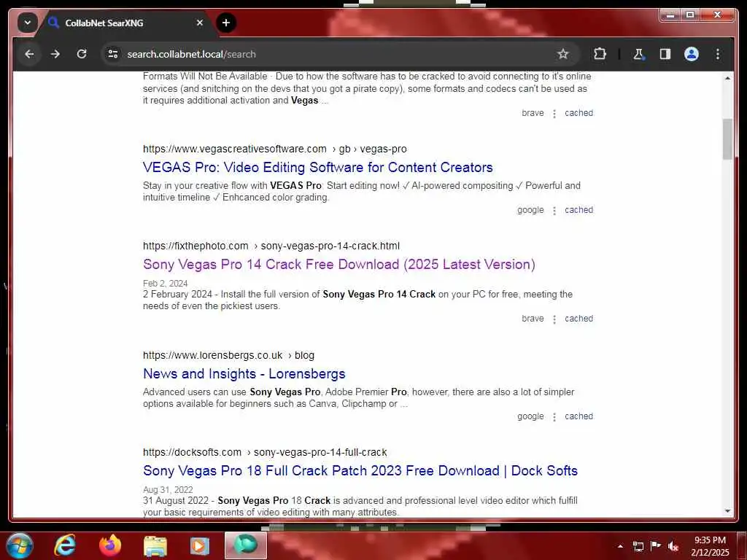Open cached link for the topmost result
747x560 pixels.
click(x=578, y=113)
